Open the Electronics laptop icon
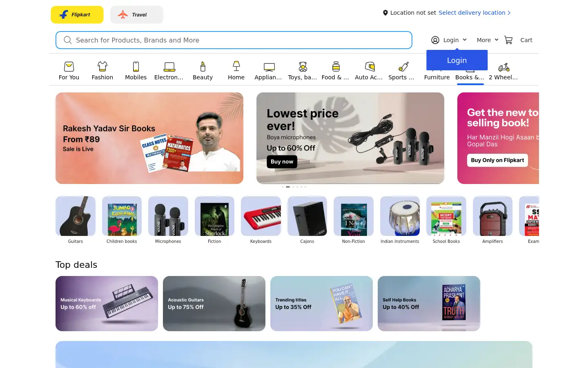This screenshot has height=368, width=588. pos(169,67)
